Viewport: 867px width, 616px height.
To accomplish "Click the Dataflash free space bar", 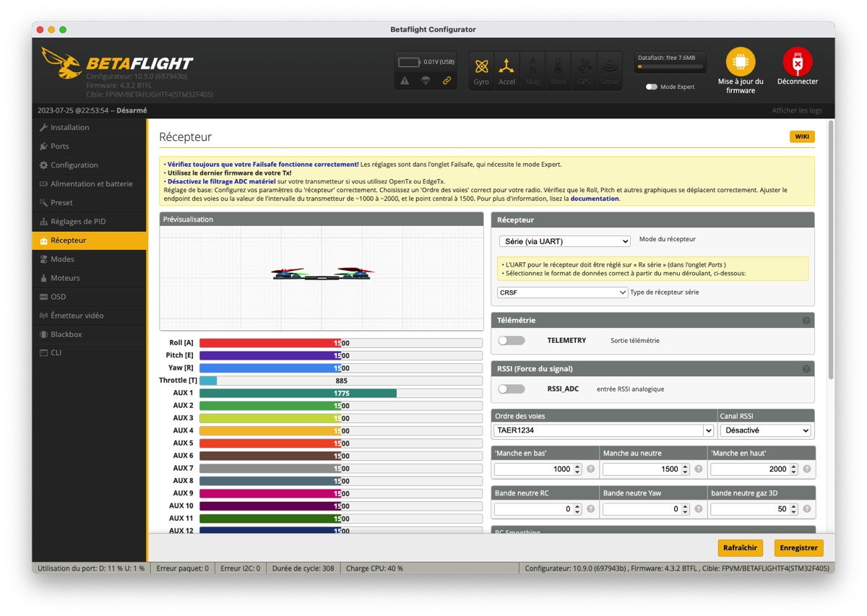I will tap(670, 67).
